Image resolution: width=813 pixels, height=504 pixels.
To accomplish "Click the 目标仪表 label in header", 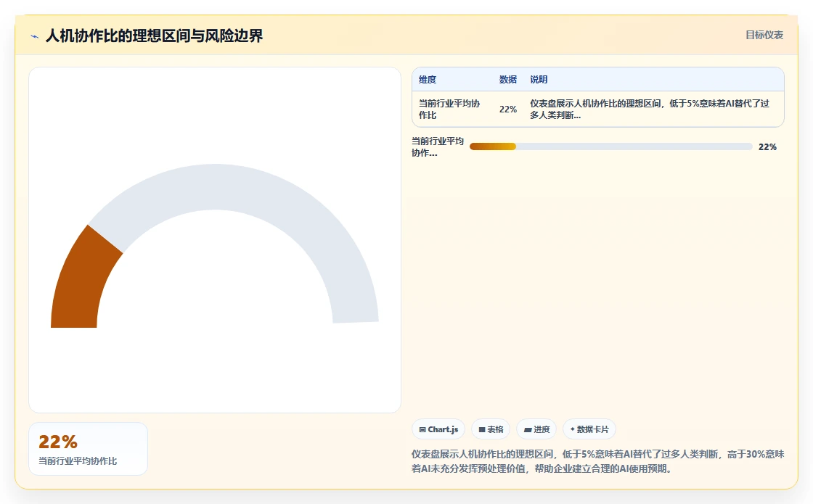I will pyautogui.click(x=764, y=36).
